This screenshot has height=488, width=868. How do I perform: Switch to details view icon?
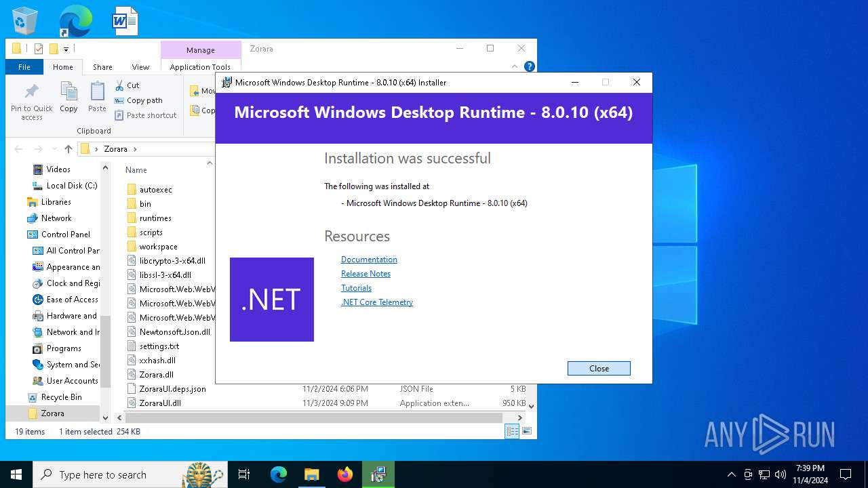coord(512,431)
